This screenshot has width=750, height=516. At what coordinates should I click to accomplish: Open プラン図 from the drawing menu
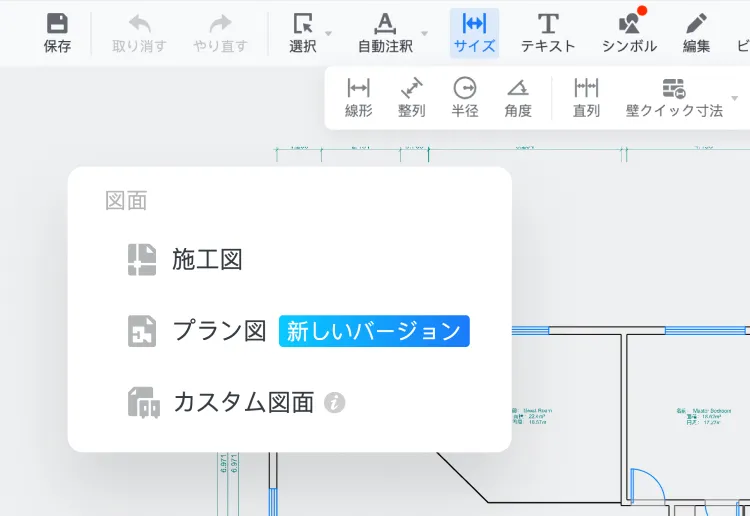click(218, 331)
